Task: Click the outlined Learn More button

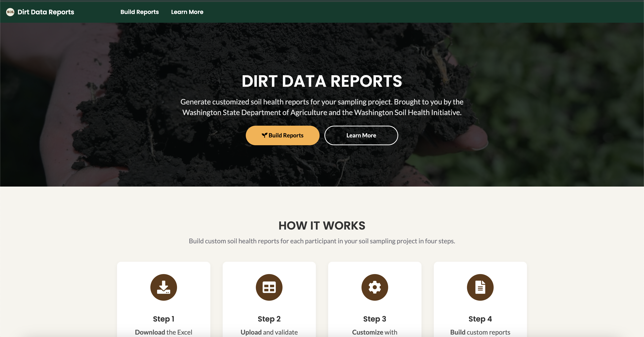Action: (361, 135)
